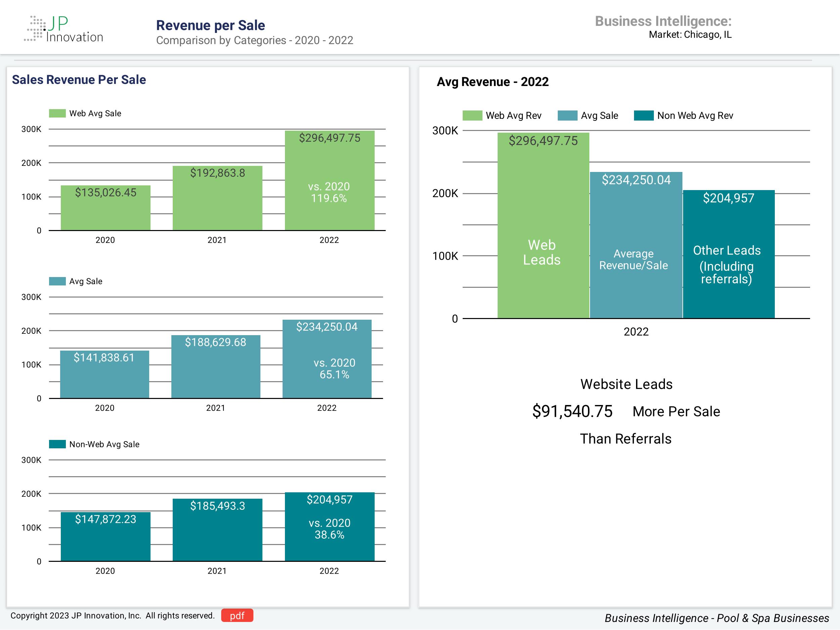Click the More Per Sale text
This screenshot has width=840, height=630.
[x=676, y=411]
